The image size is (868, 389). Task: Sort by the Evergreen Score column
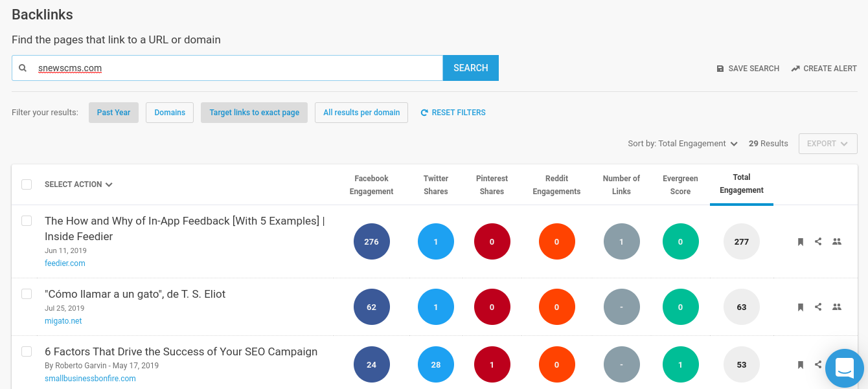680,185
